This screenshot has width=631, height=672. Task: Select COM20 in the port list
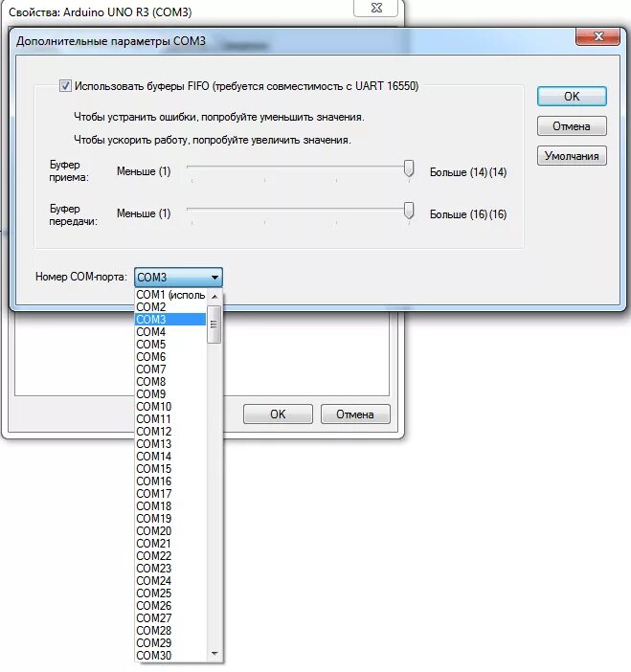[170, 531]
